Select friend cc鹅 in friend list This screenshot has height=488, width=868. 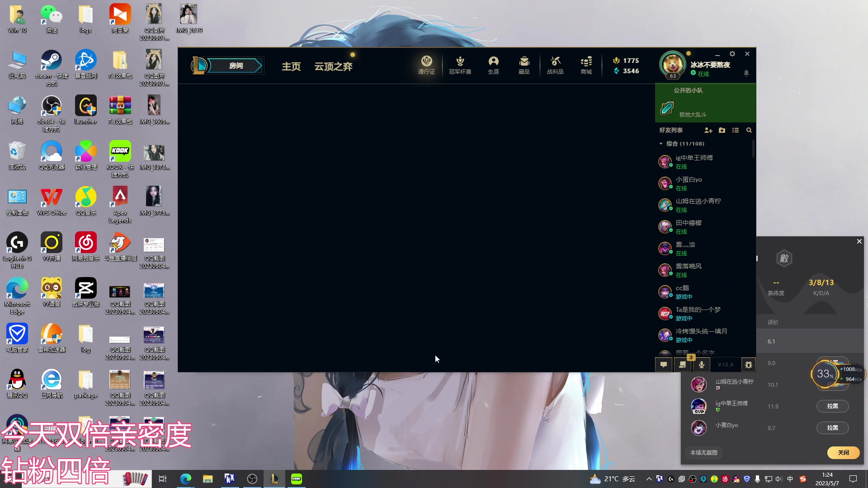click(x=703, y=292)
